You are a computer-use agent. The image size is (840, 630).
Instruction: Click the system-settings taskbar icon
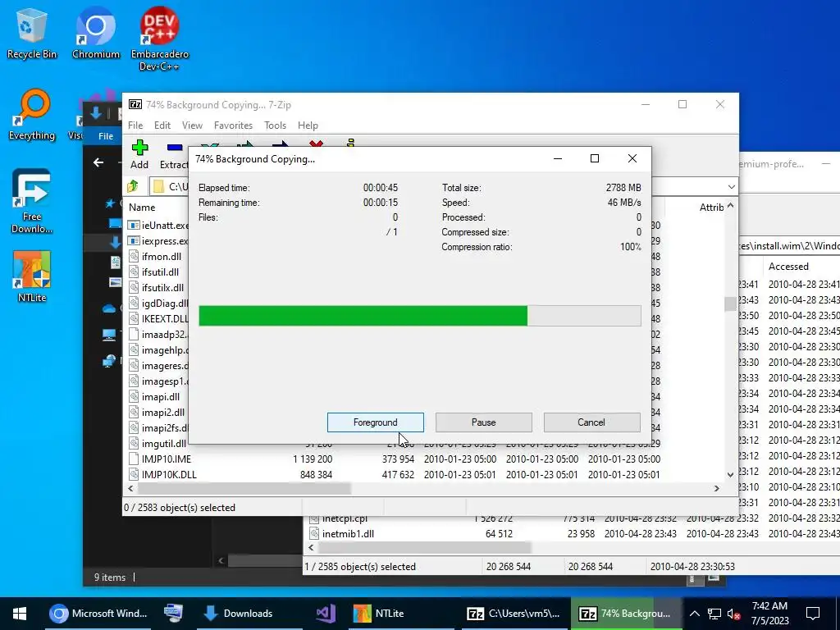coord(174,614)
